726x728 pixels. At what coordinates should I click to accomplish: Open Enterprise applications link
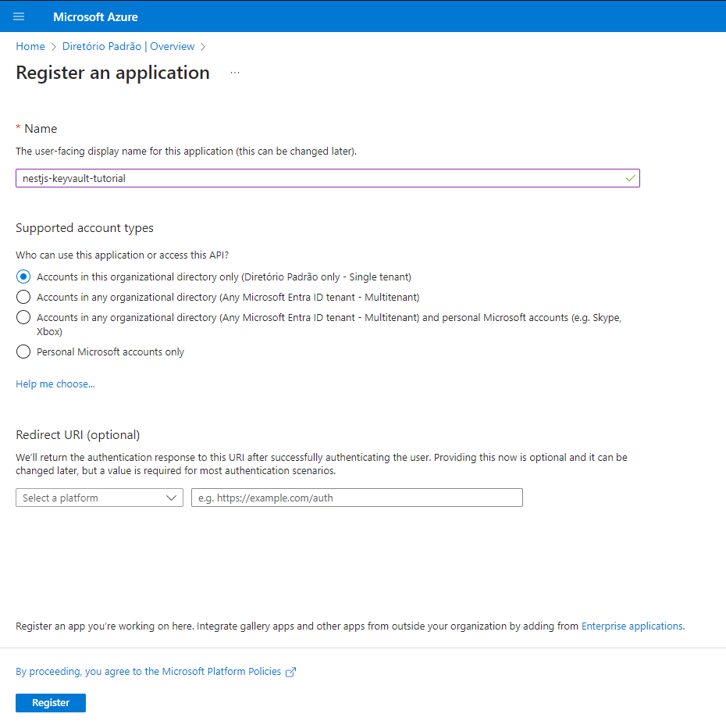pyautogui.click(x=632, y=626)
